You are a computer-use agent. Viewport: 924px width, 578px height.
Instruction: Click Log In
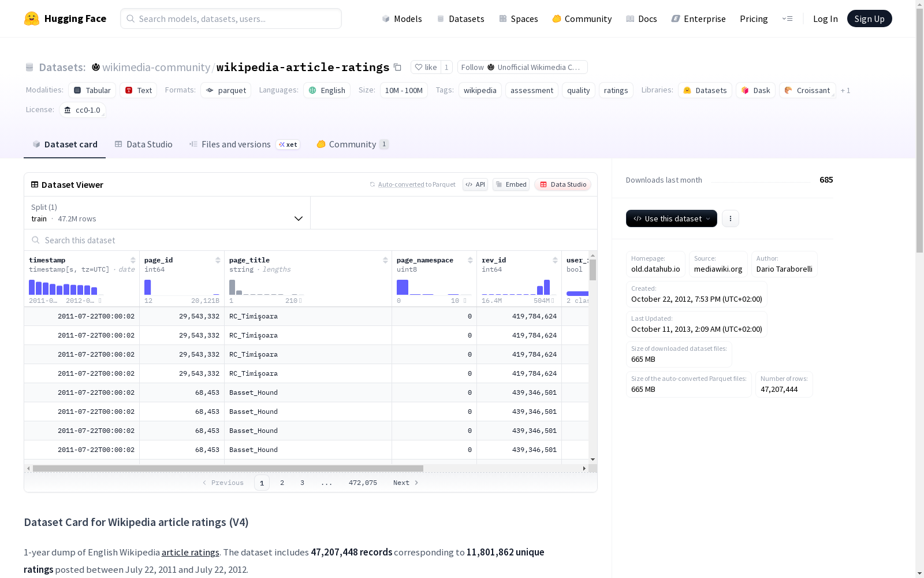coord(825,18)
